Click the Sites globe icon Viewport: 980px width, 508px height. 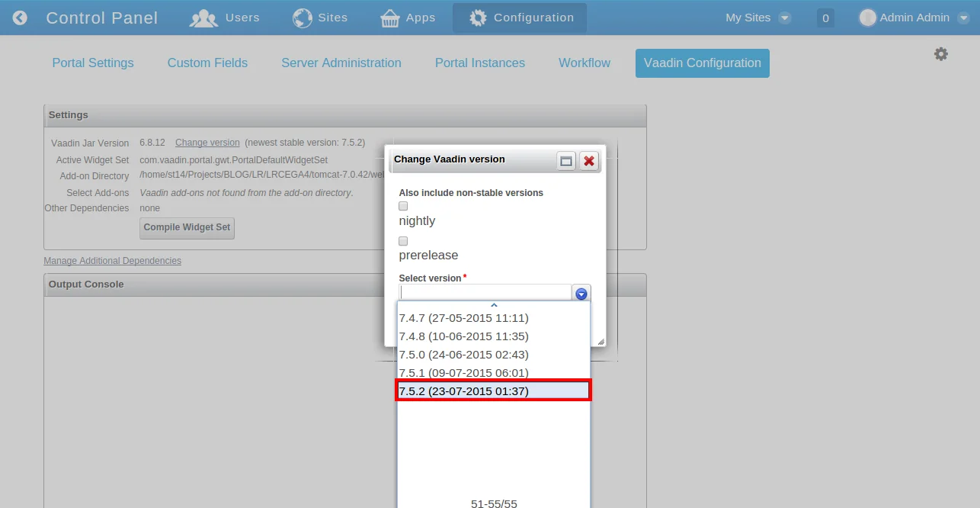302,18
